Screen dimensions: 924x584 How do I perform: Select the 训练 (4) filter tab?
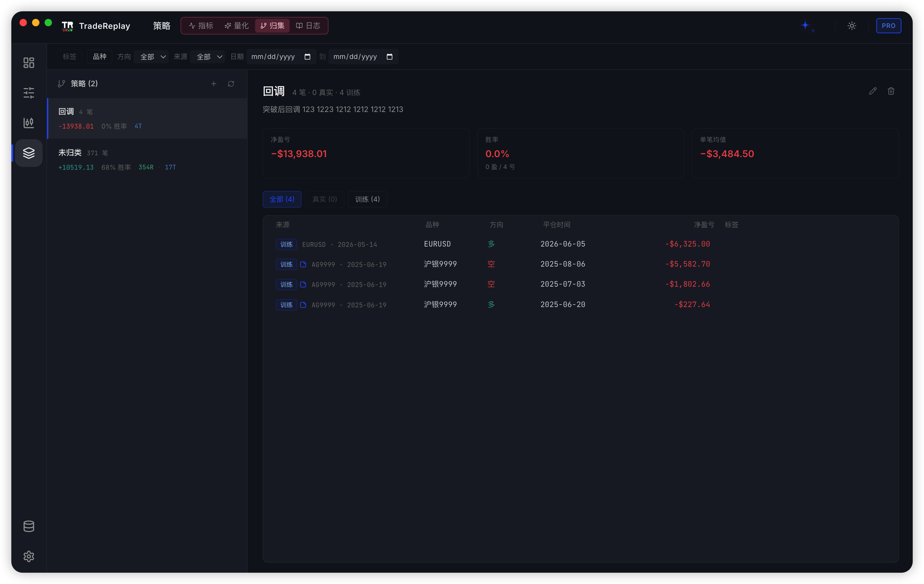(367, 199)
